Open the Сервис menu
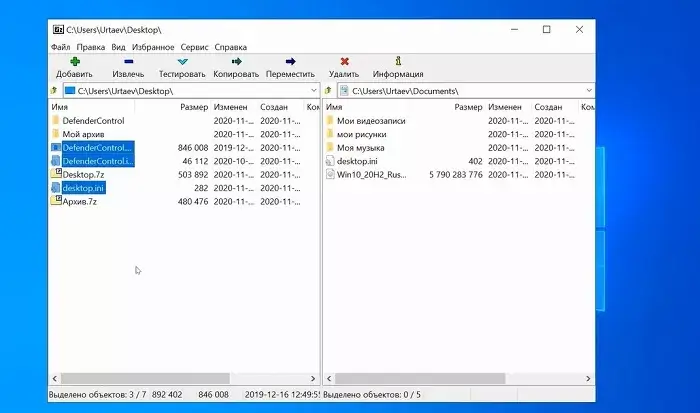700x413 pixels. click(194, 46)
